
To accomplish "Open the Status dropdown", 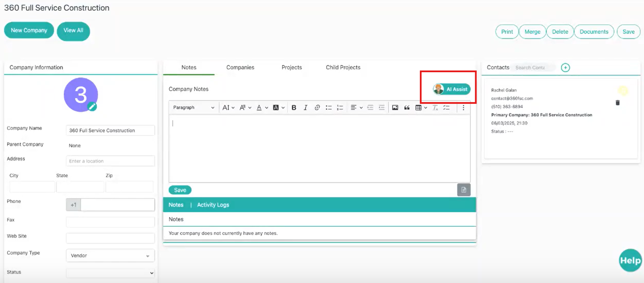I will click(110, 273).
